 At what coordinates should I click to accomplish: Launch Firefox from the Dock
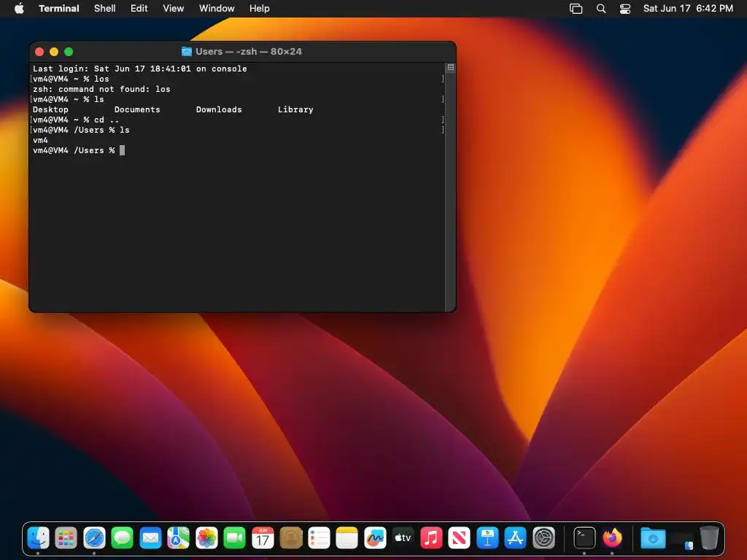[612, 538]
